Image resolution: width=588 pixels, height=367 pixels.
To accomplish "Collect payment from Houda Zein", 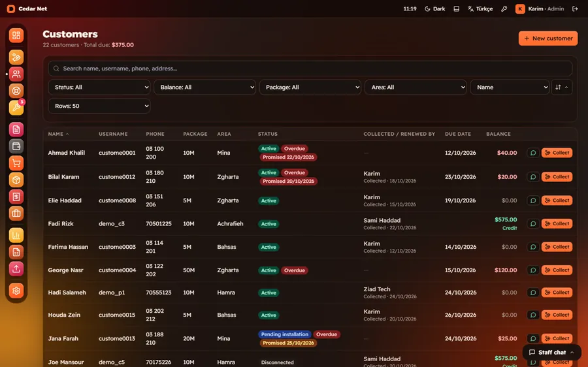I will [557, 315].
